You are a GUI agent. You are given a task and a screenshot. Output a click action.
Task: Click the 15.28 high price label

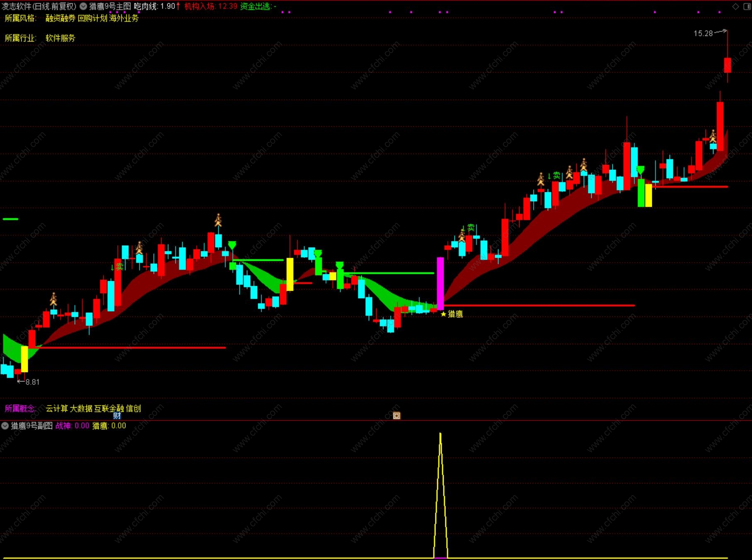[703, 33]
